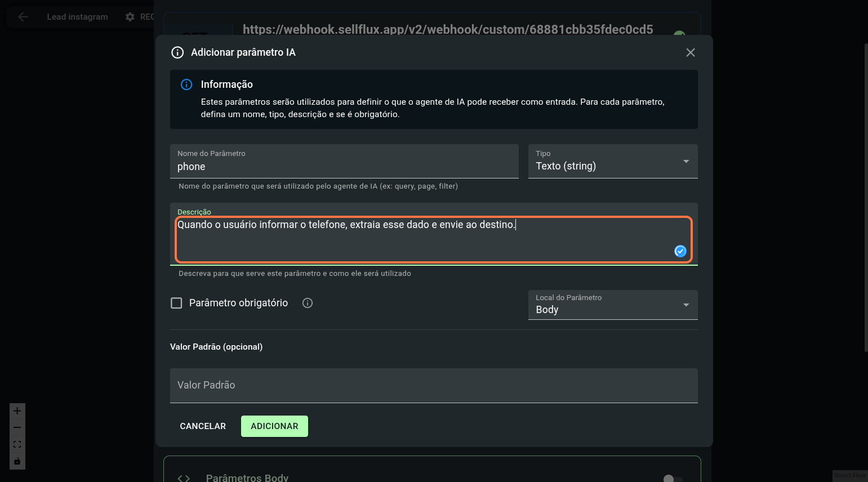Click the code brackets icon near Parâmetros Body
The height and width of the screenshot is (482, 868).
[x=184, y=478]
